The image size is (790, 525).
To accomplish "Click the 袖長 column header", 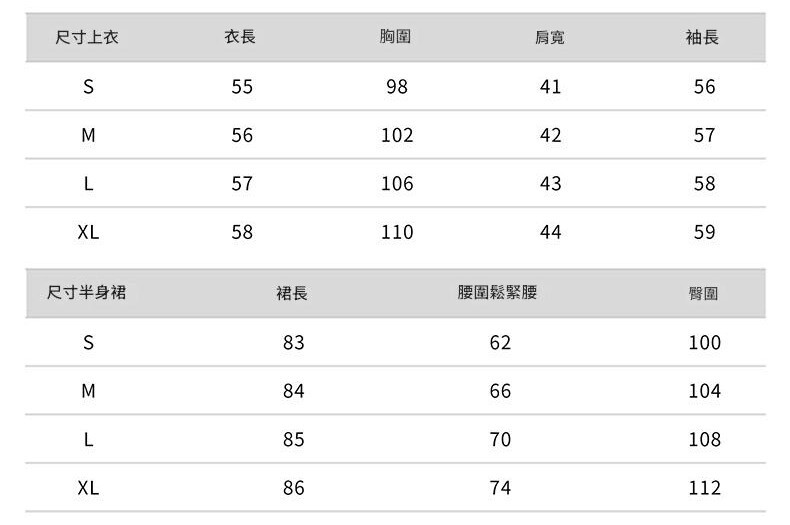I will [703, 38].
